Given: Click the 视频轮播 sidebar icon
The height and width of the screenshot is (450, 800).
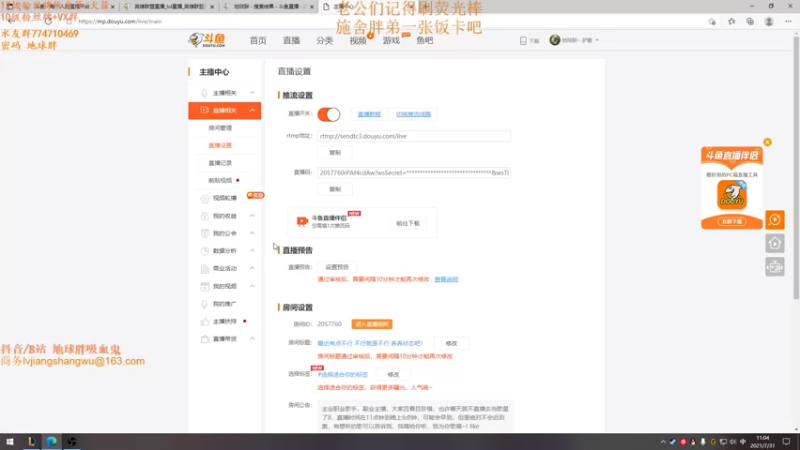Looking at the screenshot, I should click(x=205, y=198).
